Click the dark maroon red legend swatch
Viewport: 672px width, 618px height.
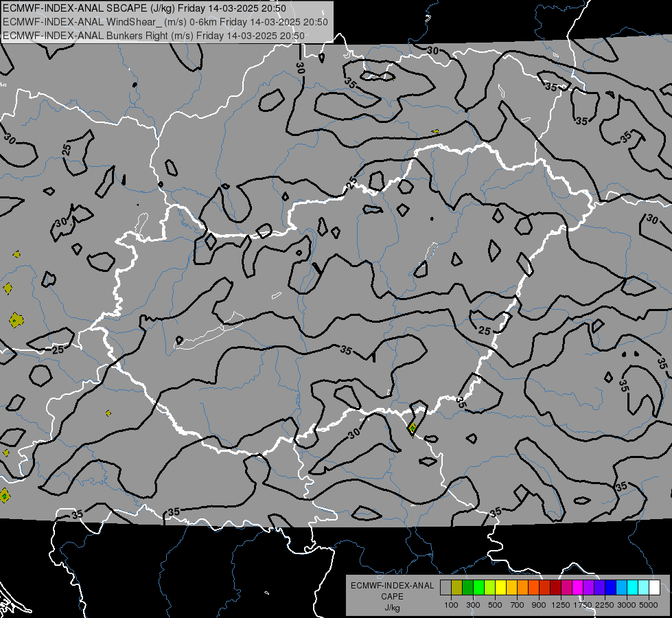point(556,587)
